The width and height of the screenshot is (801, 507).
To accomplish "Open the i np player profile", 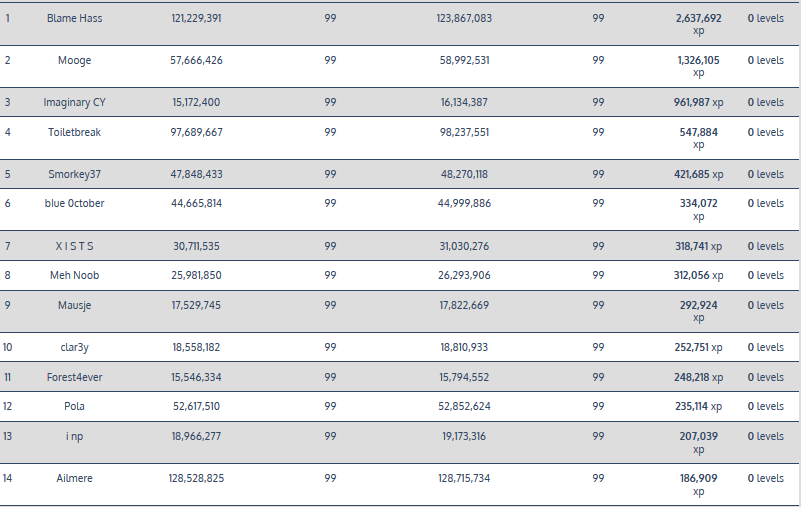I will click(74, 437).
